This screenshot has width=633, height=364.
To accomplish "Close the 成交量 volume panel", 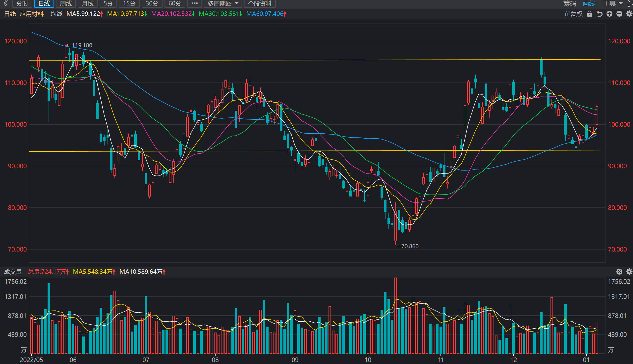I will (619, 272).
